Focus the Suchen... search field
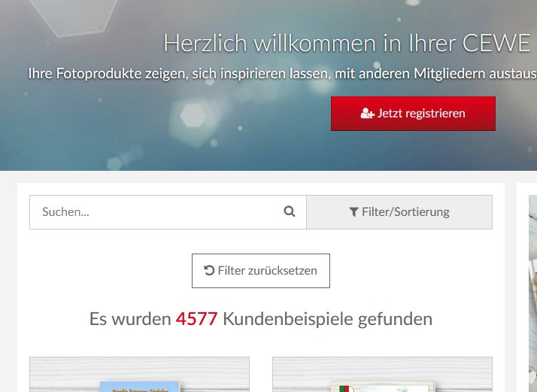The height and width of the screenshot is (392, 537). tap(168, 212)
